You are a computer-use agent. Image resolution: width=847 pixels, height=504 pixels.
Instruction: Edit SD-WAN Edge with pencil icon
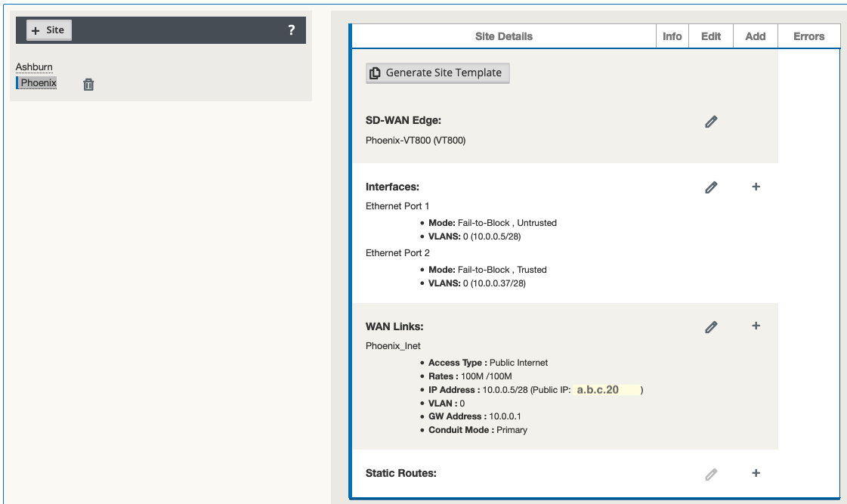tap(710, 122)
